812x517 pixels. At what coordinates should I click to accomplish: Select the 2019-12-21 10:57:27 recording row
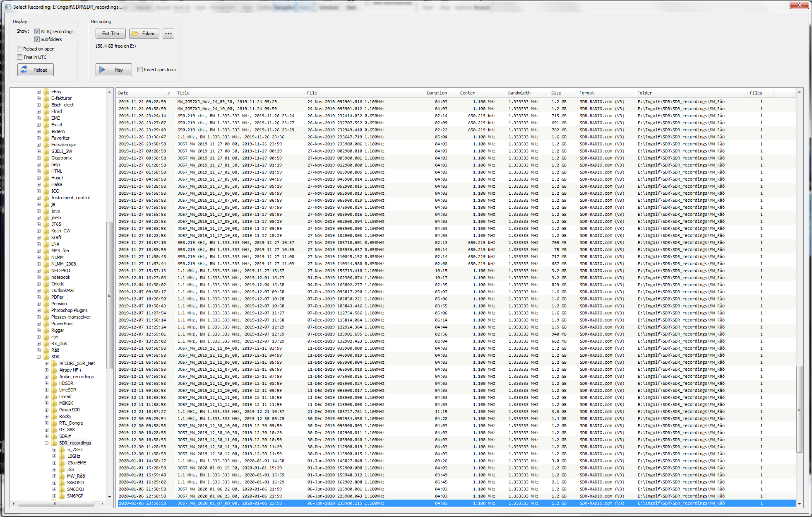pos(248,412)
